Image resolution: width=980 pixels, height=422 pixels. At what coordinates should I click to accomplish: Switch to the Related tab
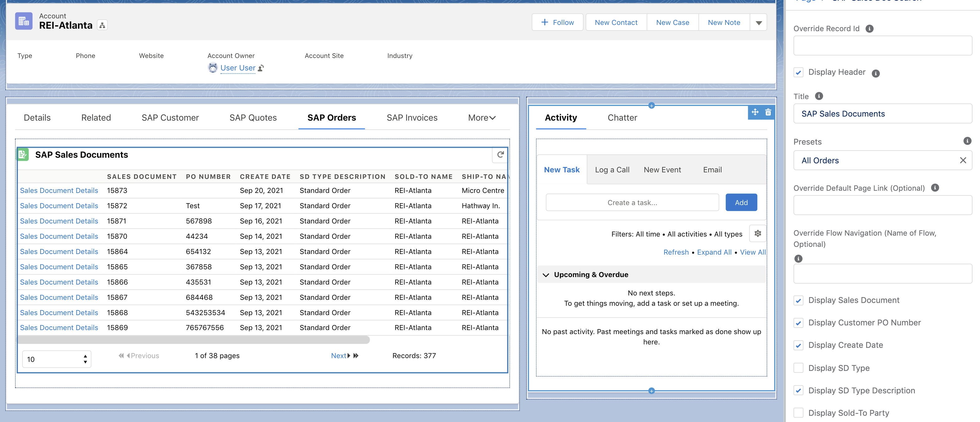point(96,118)
